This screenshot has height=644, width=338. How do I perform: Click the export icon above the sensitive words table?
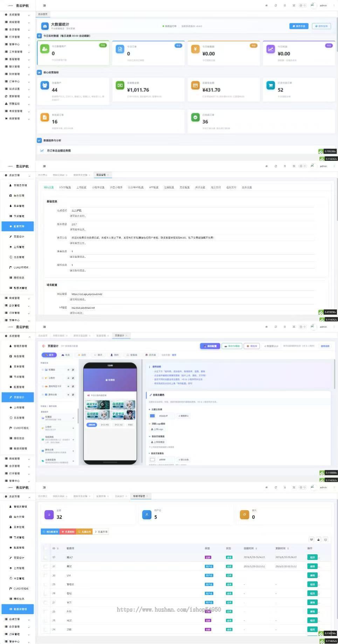point(318,540)
